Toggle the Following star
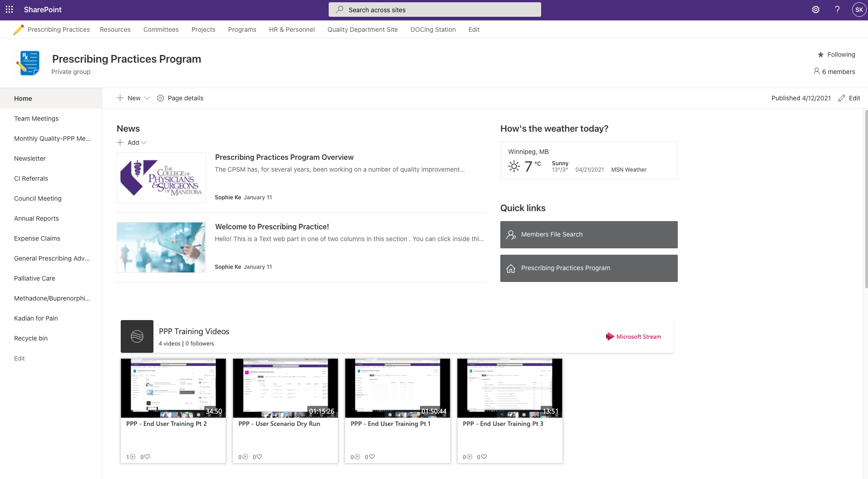This screenshot has width=868, height=479. click(821, 54)
